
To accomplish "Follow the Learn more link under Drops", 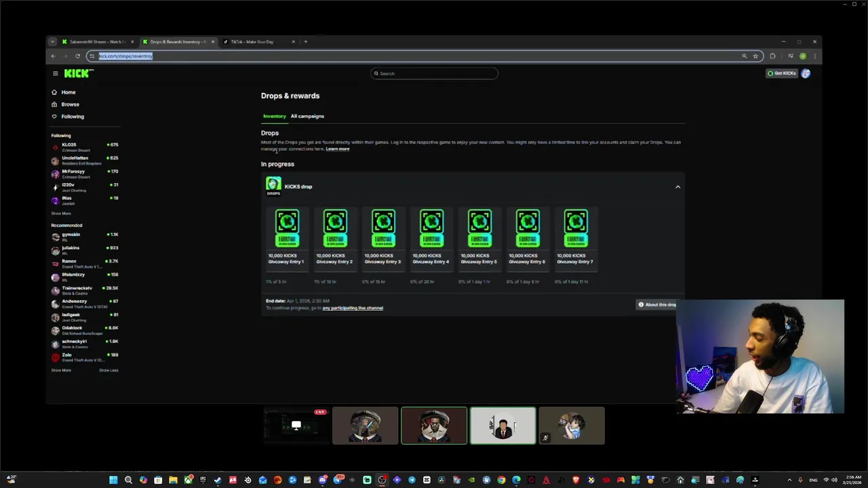I will pyautogui.click(x=337, y=149).
